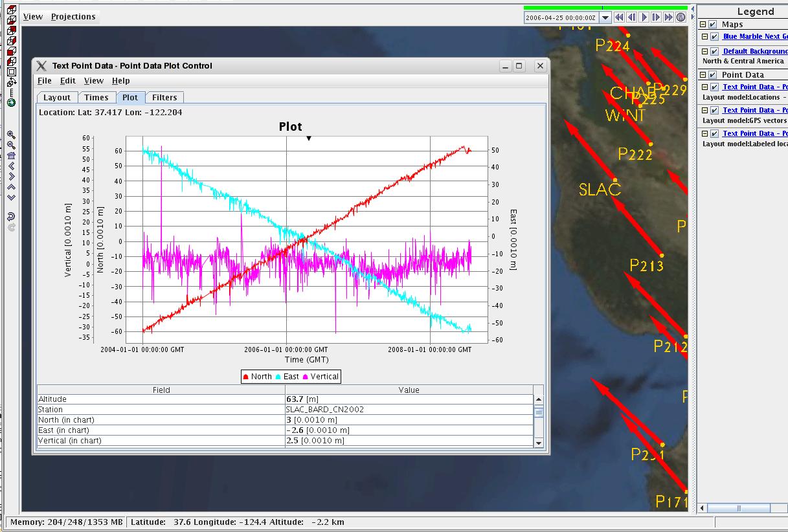Toggle checkbox for Locations layout point data
This screenshot has width=788, height=532.
point(714,87)
